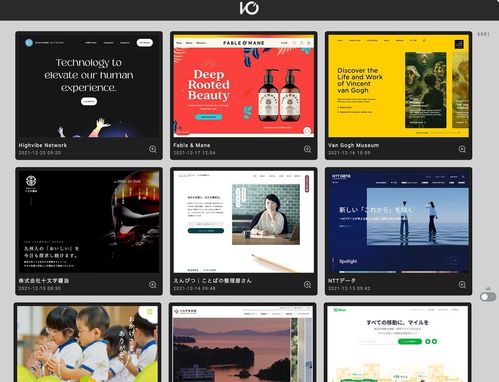The image size is (499, 382).
Task: Click the counter digits at top right
Action: [483, 34]
